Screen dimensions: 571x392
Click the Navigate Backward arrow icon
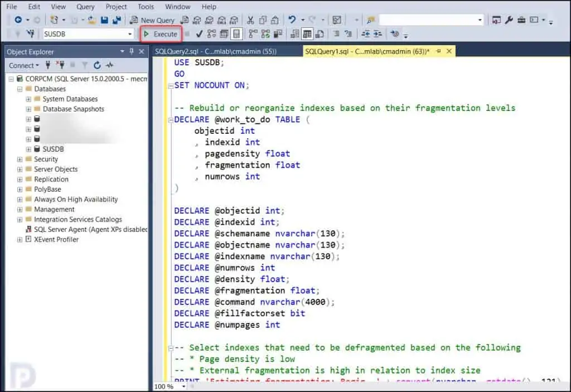[x=18, y=20]
